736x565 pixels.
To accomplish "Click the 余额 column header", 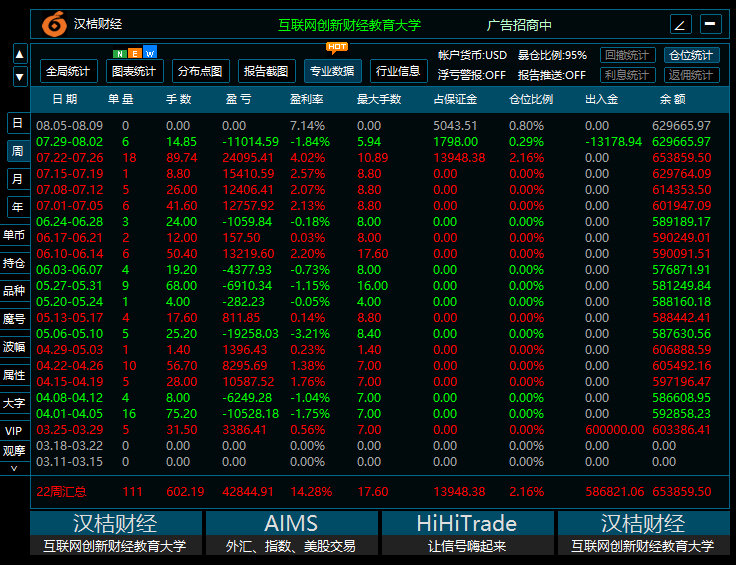I will [673, 99].
